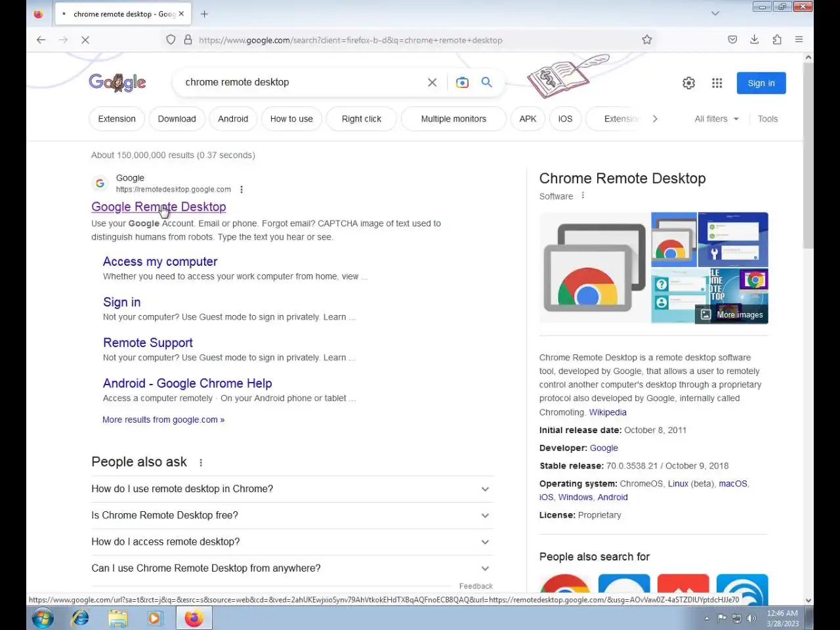The height and width of the screenshot is (630, 840).
Task: Select the Android filter chip
Action: tap(233, 119)
